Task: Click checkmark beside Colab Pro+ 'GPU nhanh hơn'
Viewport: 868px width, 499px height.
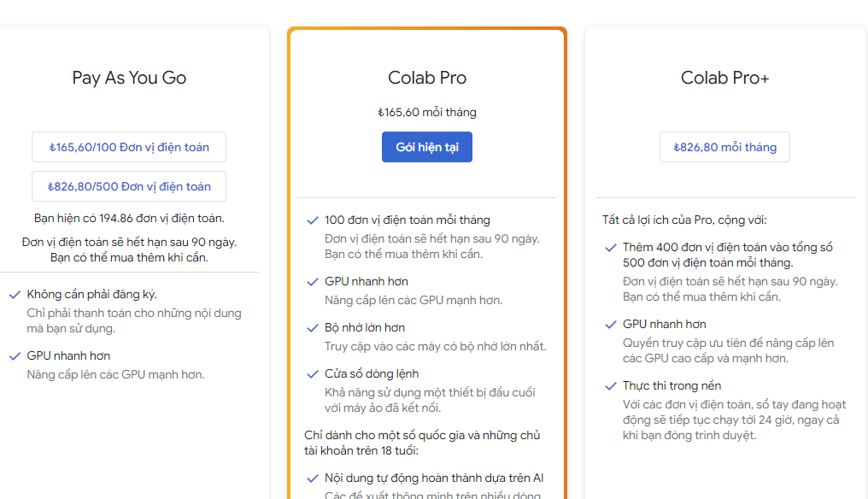Action: [x=610, y=325]
